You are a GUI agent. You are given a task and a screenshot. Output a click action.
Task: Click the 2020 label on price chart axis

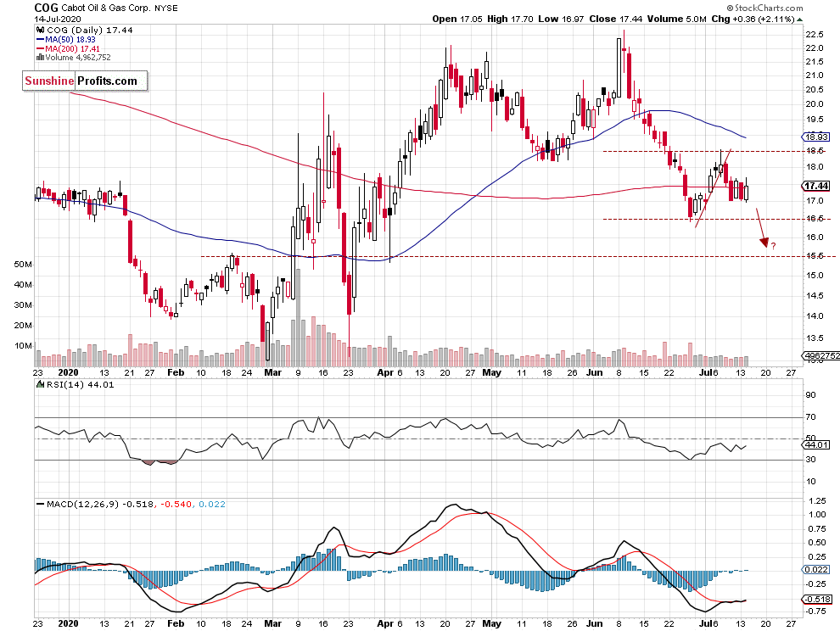pyautogui.click(x=68, y=372)
